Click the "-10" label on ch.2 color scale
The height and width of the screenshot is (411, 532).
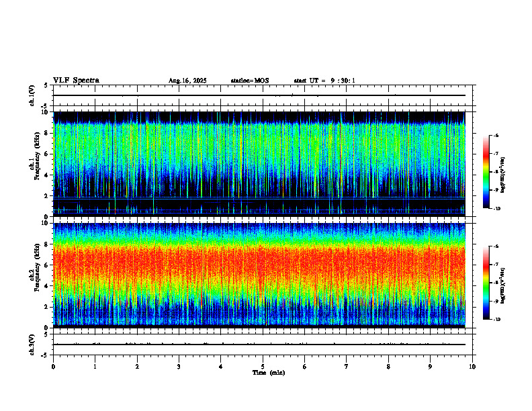(496, 320)
